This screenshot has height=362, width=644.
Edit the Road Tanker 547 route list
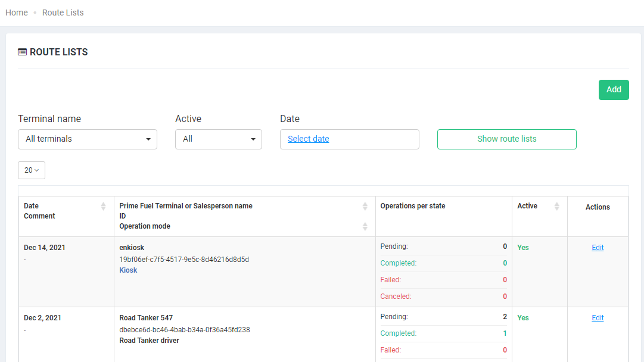(598, 318)
